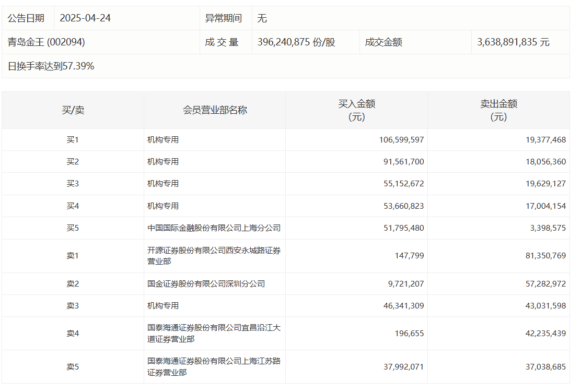This screenshot has height=392, width=581.
Task: Select sell amount 37,038,685
Action: [x=546, y=367]
